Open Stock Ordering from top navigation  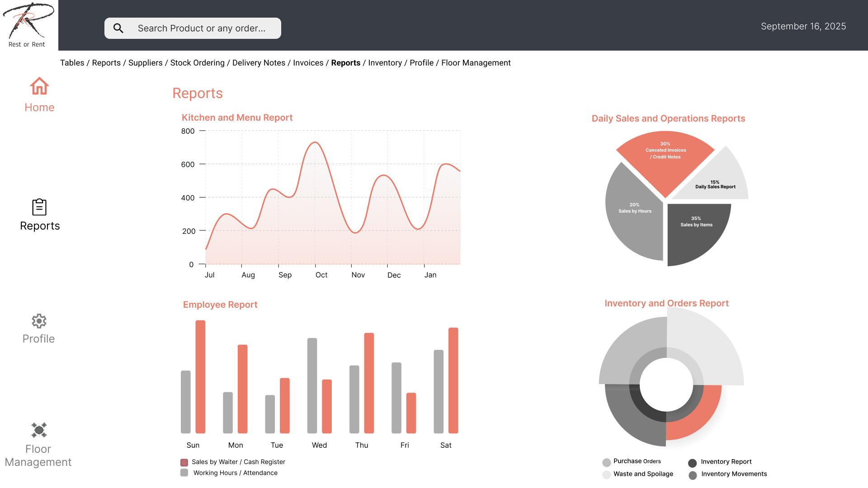point(197,63)
